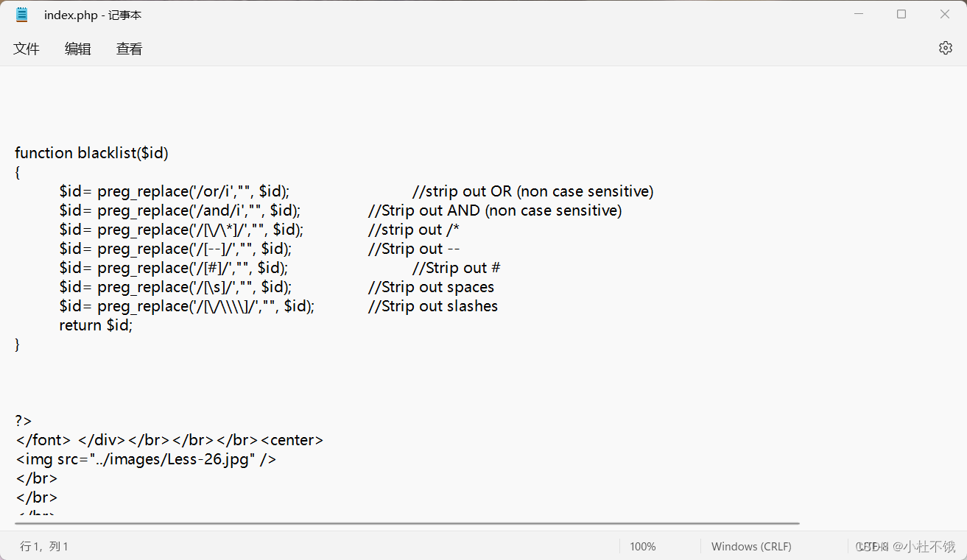Maximize the Notepad window
The width and height of the screenshot is (967, 560).
(901, 13)
